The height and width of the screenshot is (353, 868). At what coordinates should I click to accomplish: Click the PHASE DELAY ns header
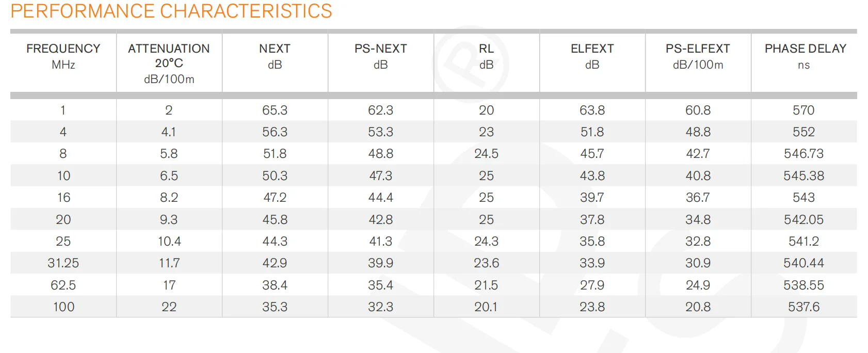tap(805, 56)
